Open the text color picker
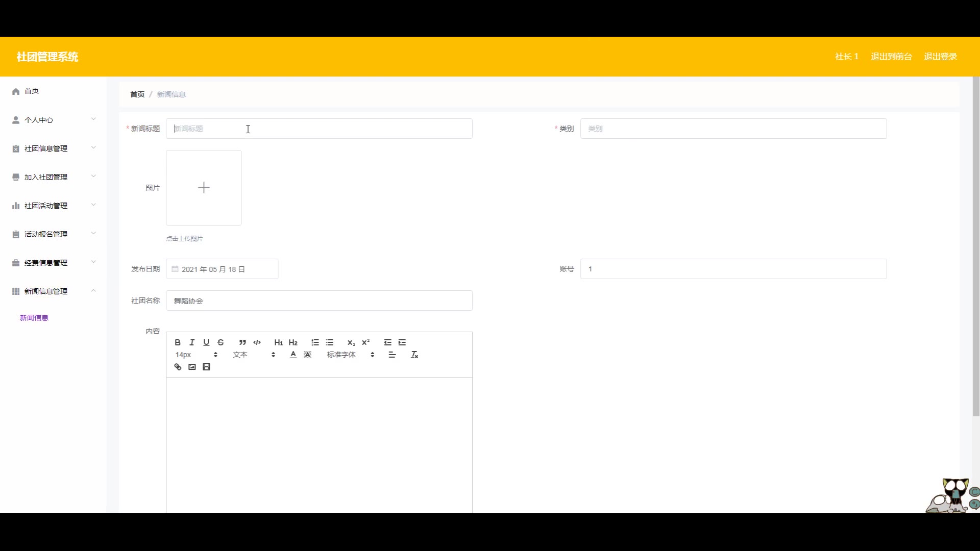The image size is (980, 551). coord(293,355)
